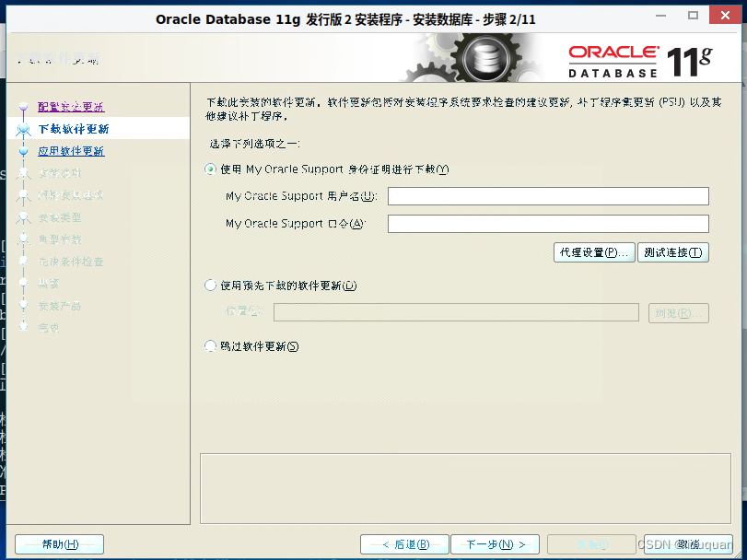Advance with 下一步 button
Image resolution: width=747 pixels, height=560 pixels.
pyautogui.click(x=495, y=543)
